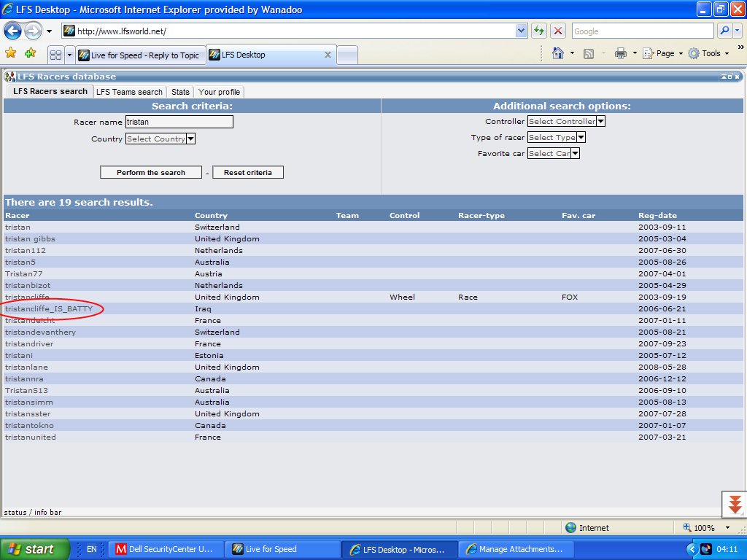
Task: Click the RSS feeds icon
Action: pos(589,54)
